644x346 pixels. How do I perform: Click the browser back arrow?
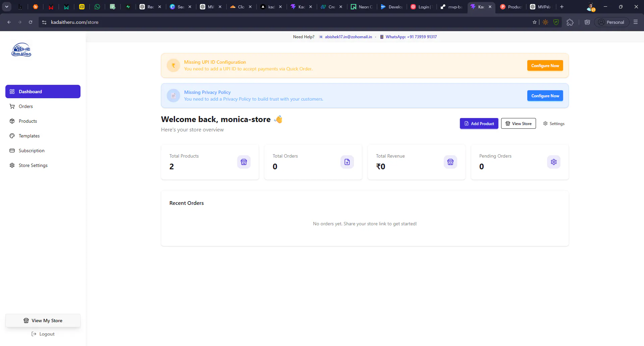(9, 22)
